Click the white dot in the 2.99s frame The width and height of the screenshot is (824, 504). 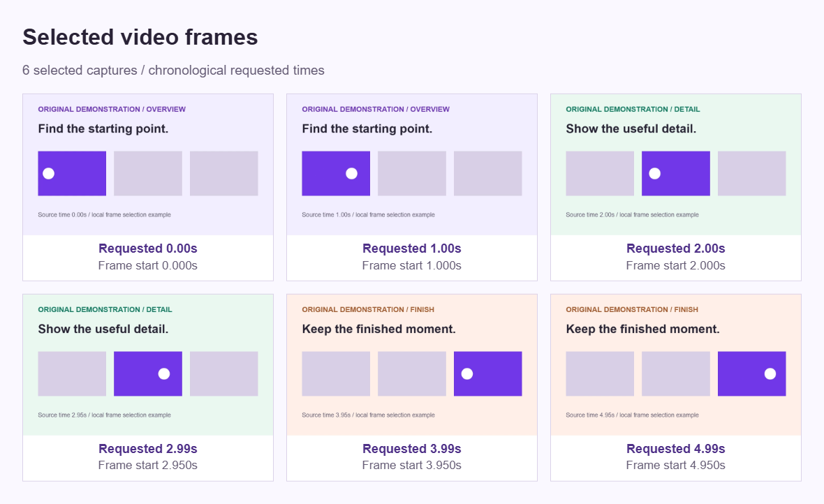164,373
